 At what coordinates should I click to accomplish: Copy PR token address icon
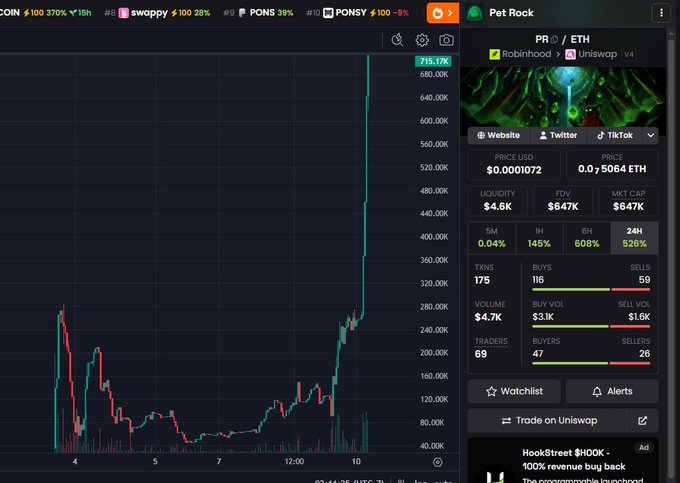554,39
